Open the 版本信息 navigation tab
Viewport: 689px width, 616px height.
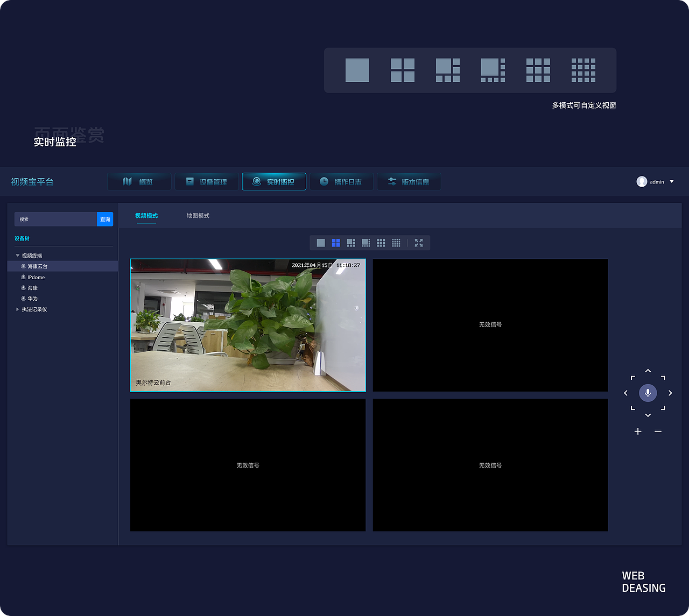pos(409,182)
